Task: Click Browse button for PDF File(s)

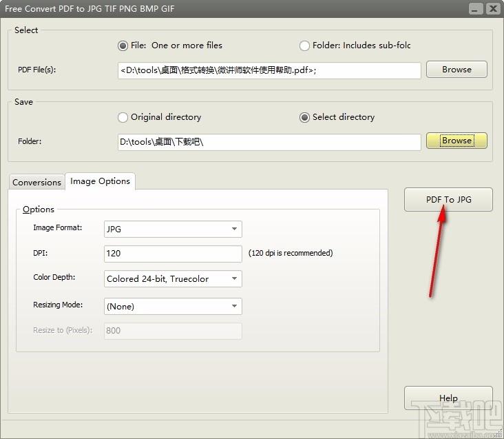Action: [456, 70]
